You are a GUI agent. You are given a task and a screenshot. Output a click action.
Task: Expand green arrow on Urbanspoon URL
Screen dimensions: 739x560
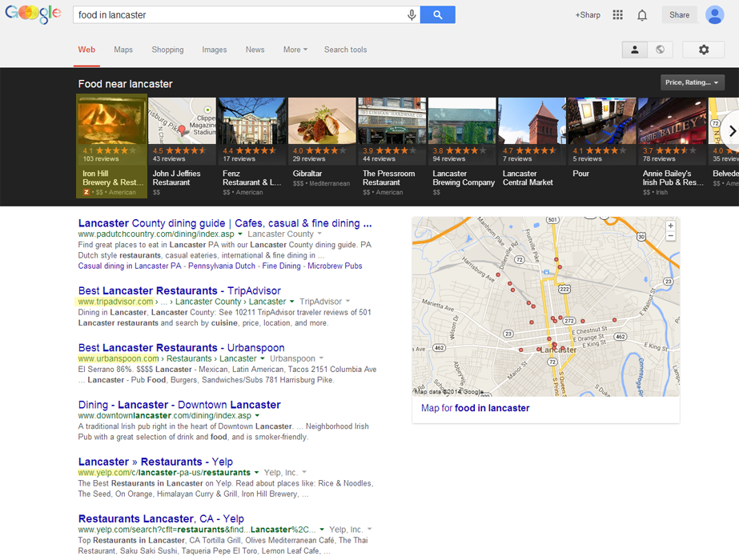pos(262,358)
